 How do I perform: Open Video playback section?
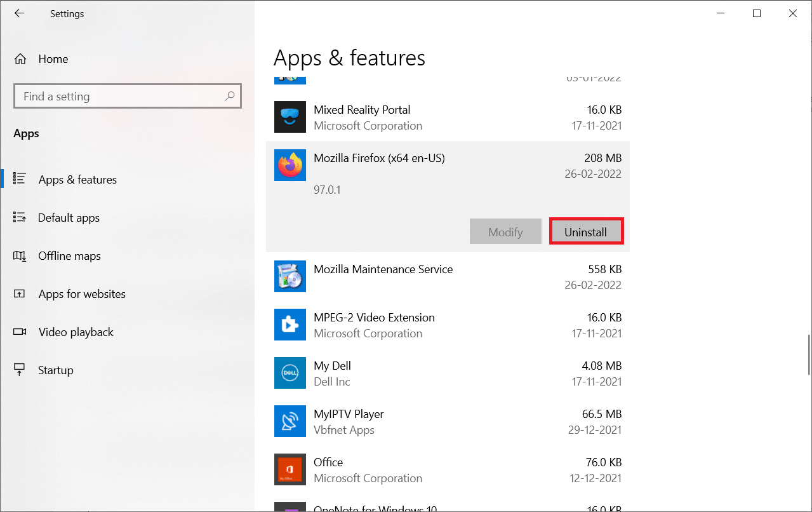(x=76, y=332)
